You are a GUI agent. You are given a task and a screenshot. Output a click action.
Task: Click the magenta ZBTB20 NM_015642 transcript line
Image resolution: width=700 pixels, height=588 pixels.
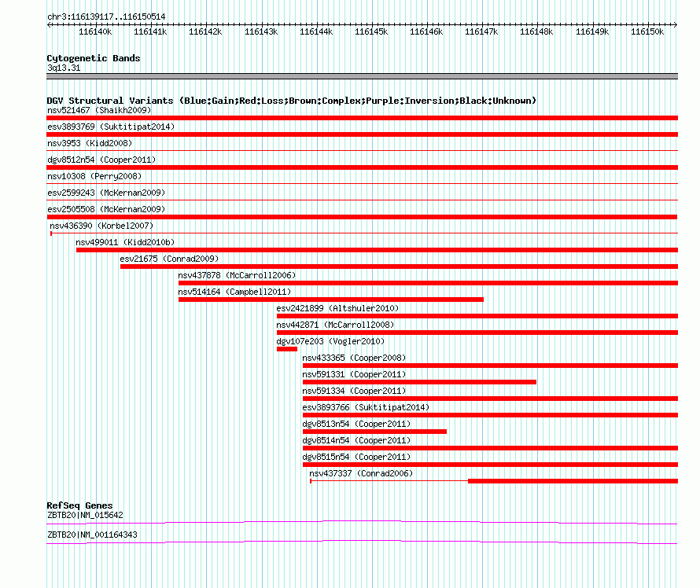[362, 522]
